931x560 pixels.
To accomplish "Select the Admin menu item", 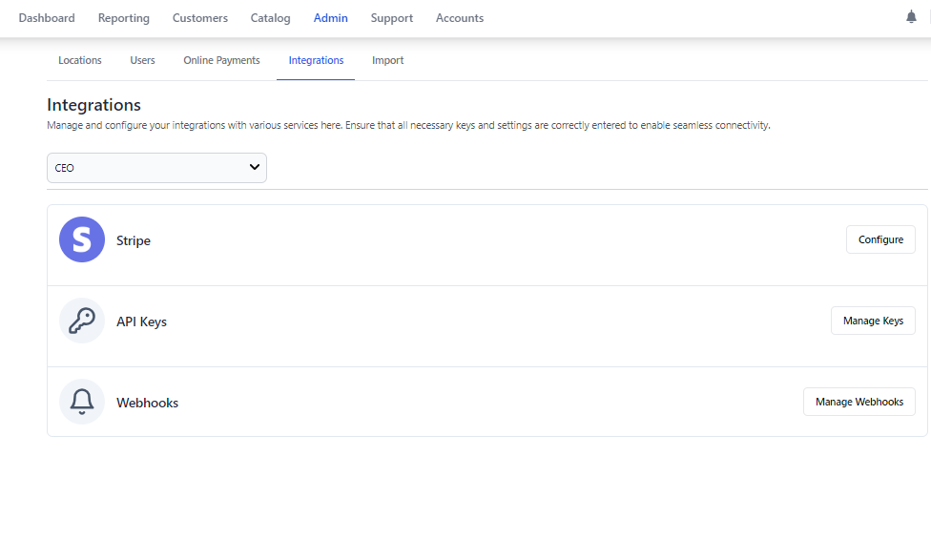I will [330, 17].
